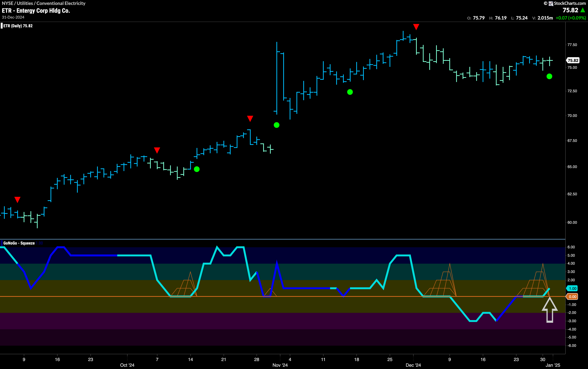Click the 75.82 price tag on the axis

coord(573,60)
